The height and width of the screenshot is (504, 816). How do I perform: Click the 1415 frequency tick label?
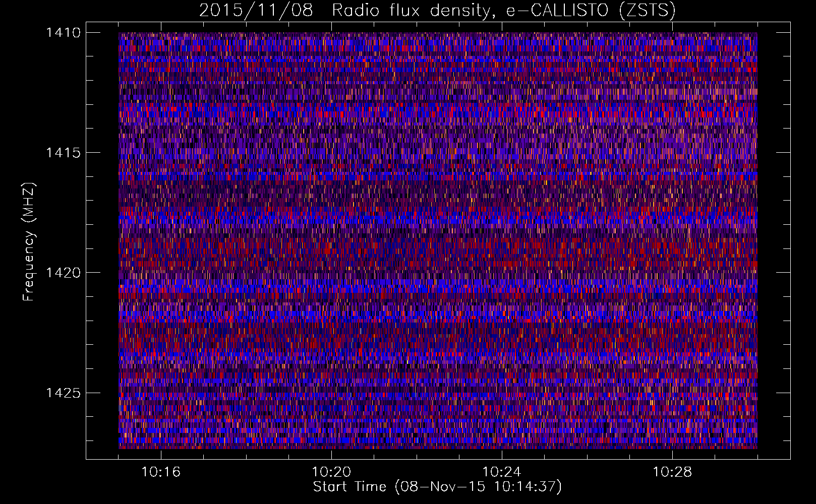coord(63,153)
